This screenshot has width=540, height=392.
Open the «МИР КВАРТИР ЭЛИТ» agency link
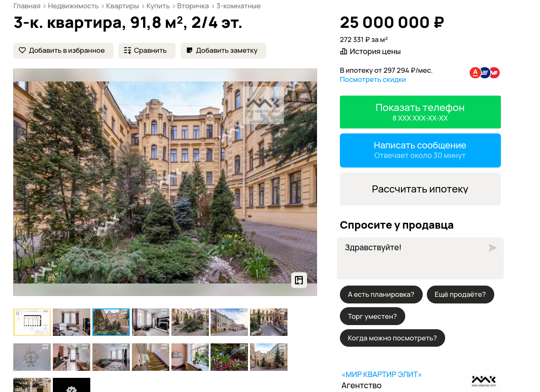click(x=381, y=375)
